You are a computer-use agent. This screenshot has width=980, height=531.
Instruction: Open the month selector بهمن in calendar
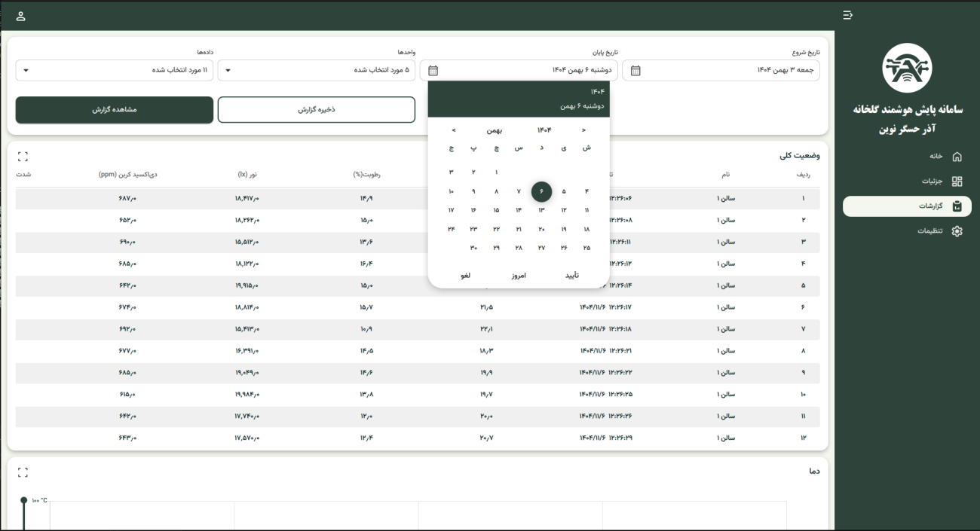tap(495, 130)
